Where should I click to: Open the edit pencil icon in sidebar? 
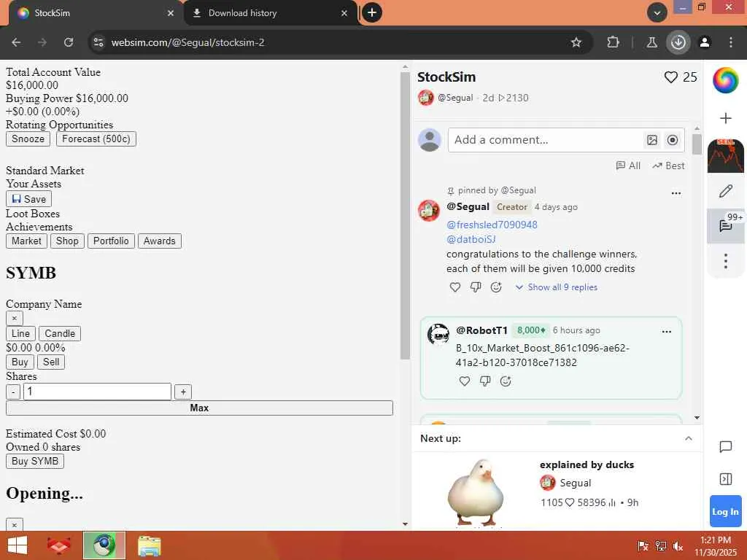point(726,192)
